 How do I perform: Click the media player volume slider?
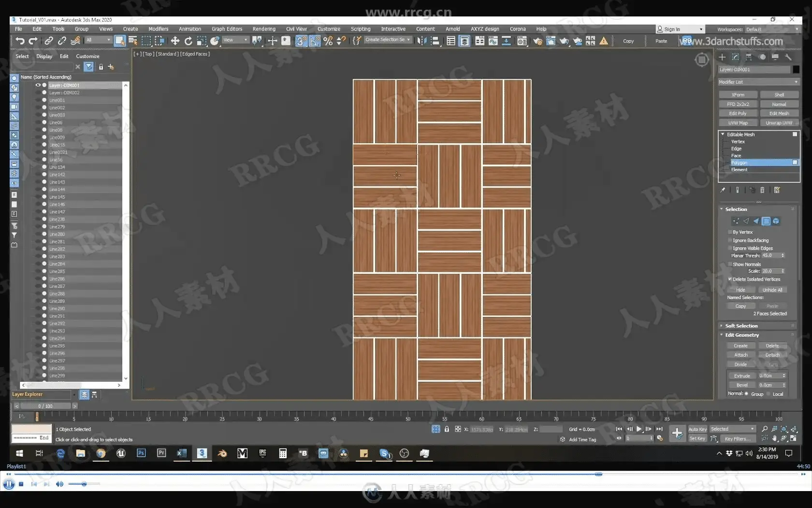point(84,484)
